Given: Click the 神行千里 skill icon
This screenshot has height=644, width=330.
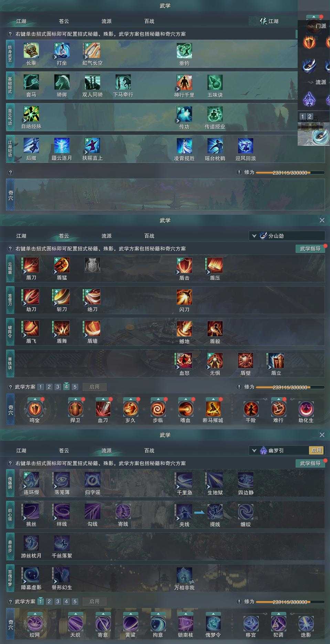Looking at the screenshot, I should pos(184,82).
